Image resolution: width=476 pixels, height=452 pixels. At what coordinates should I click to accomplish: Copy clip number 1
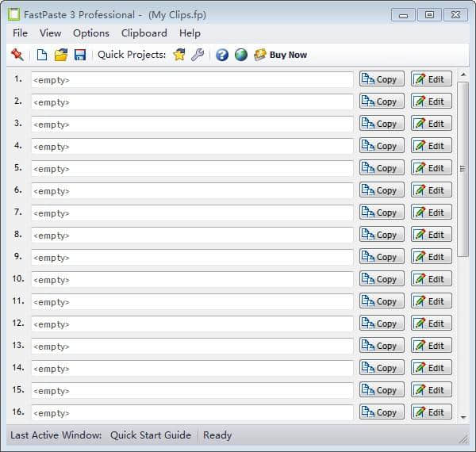(x=382, y=79)
